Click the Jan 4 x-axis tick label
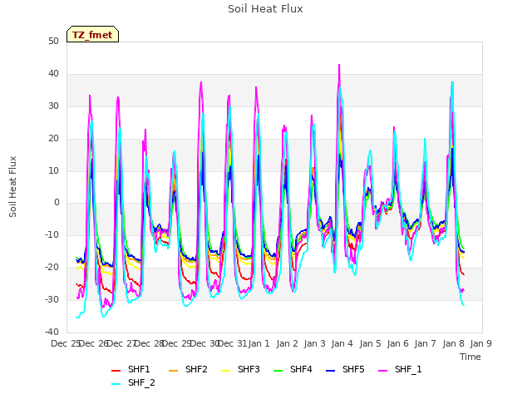This screenshot has height=399, width=532. (x=342, y=343)
